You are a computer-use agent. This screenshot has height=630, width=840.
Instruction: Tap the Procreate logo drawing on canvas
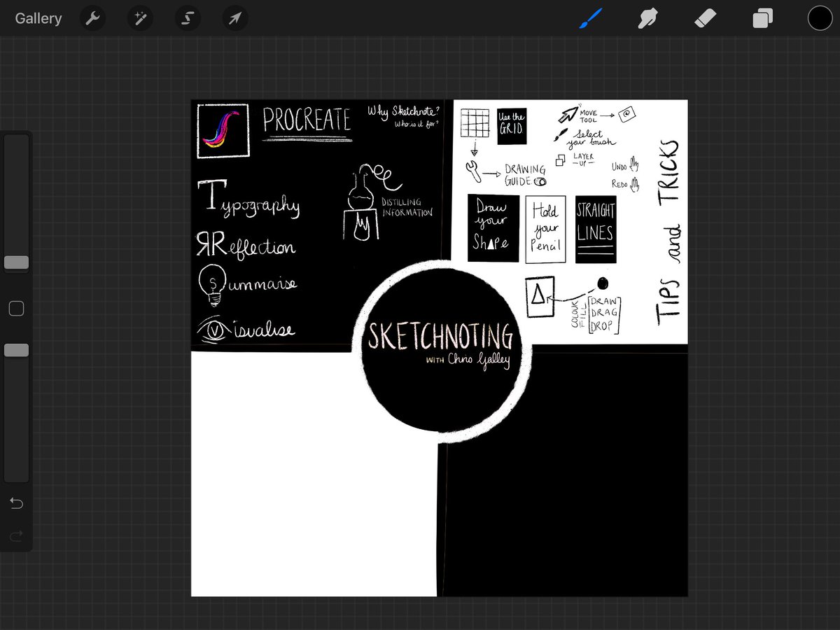tap(223, 130)
